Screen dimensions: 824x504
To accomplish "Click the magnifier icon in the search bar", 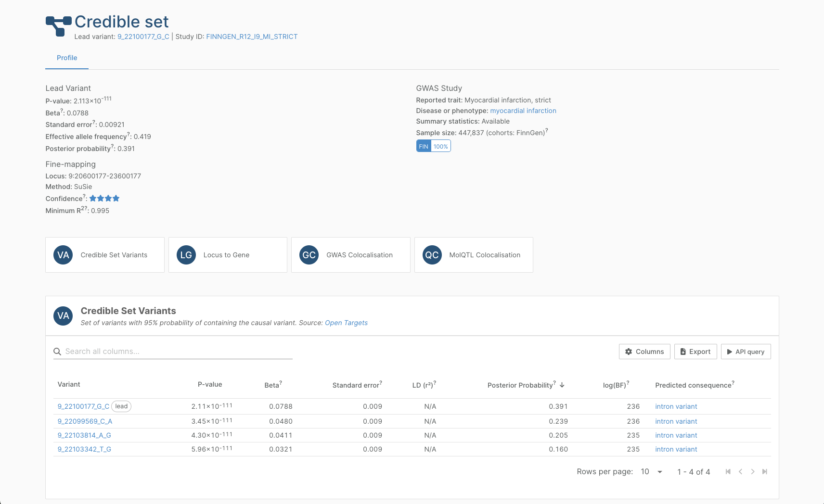I will coord(57,352).
